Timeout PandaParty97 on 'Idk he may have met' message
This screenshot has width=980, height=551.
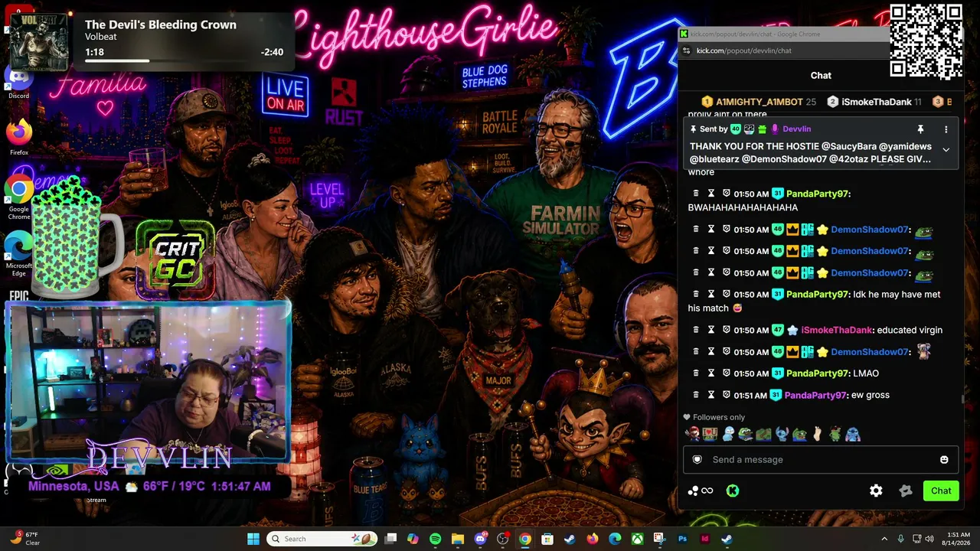(711, 294)
